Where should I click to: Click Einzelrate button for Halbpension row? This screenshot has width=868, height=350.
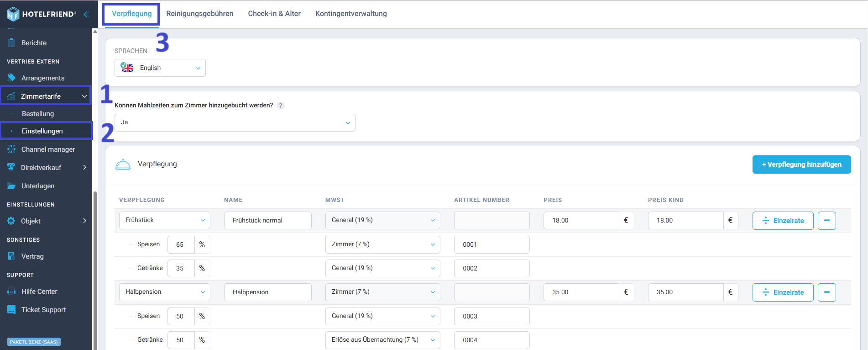[783, 292]
